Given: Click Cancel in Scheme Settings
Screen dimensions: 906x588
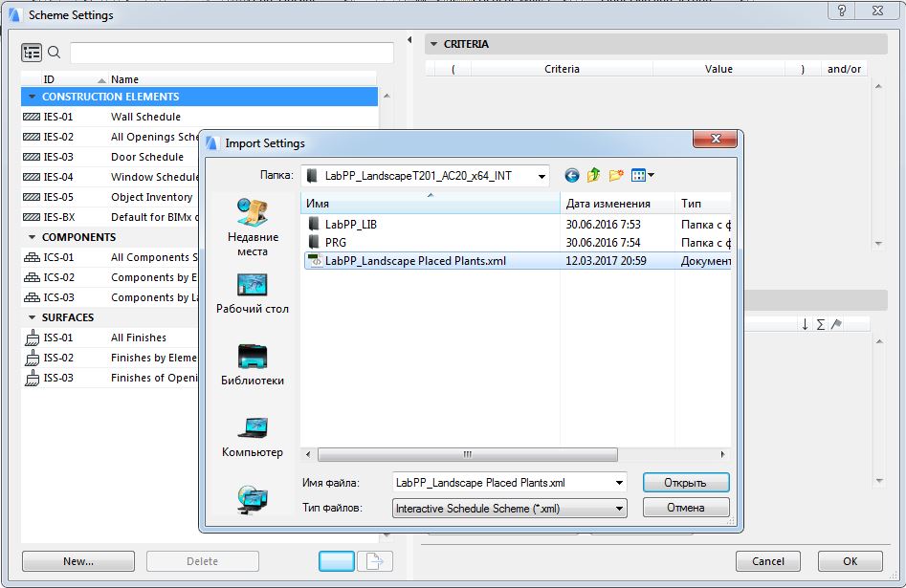Looking at the screenshot, I should click(x=768, y=561).
